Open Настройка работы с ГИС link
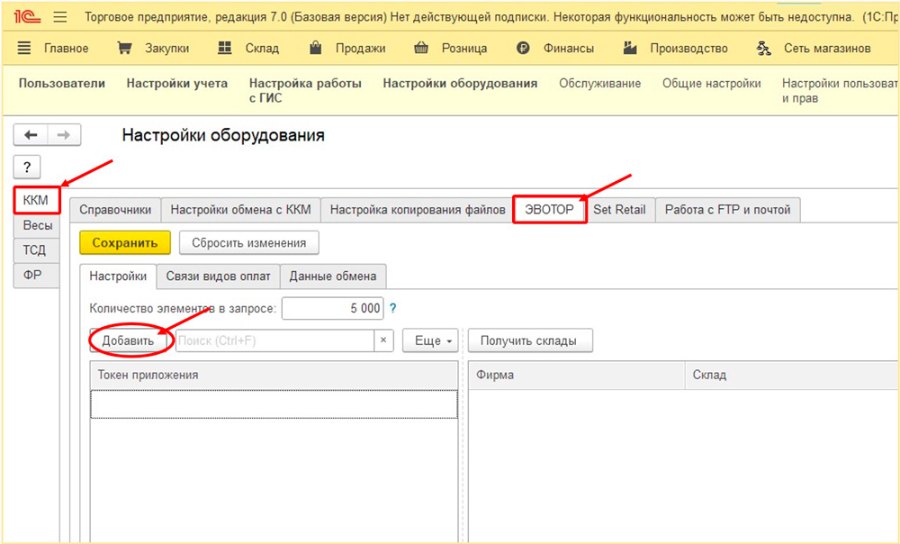 coord(305,91)
